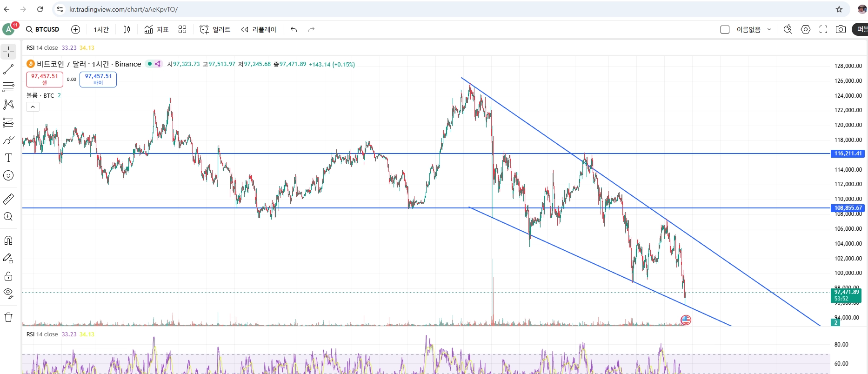Collapse the indicator legend chevron
This screenshot has width=868, height=374.
pyautogui.click(x=33, y=107)
